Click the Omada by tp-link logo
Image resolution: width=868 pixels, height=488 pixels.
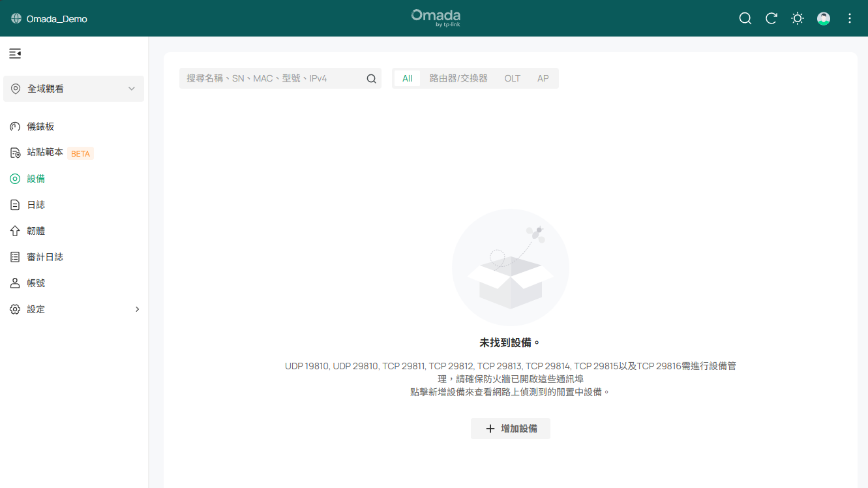tap(436, 18)
